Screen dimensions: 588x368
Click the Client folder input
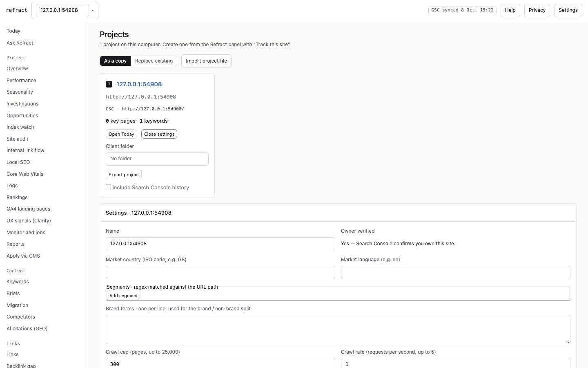157,159
